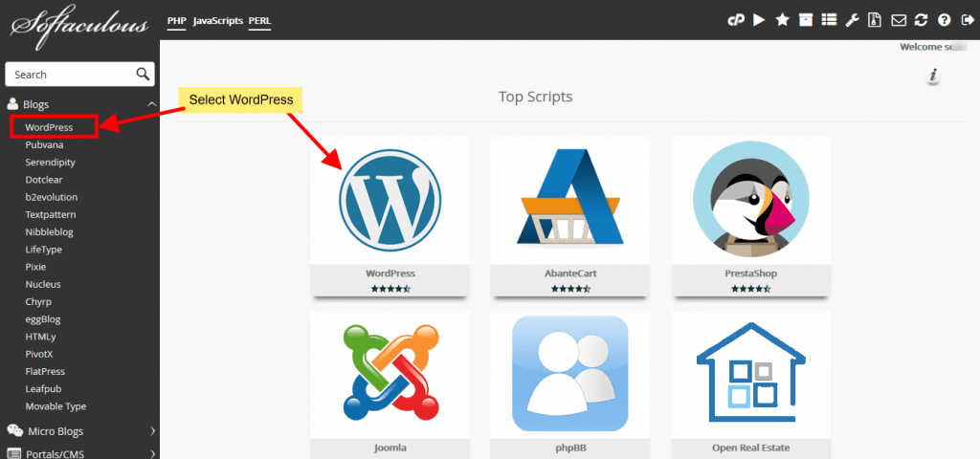Viewport: 980px width, 459px height.
Task: Click the large WordPress logo tile
Action: point(390,201)
